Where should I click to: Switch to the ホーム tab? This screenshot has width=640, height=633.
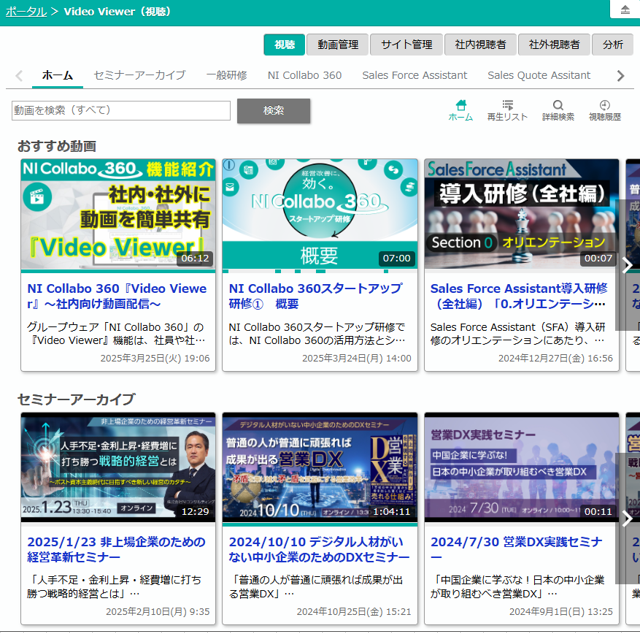(x=58, y=76)
